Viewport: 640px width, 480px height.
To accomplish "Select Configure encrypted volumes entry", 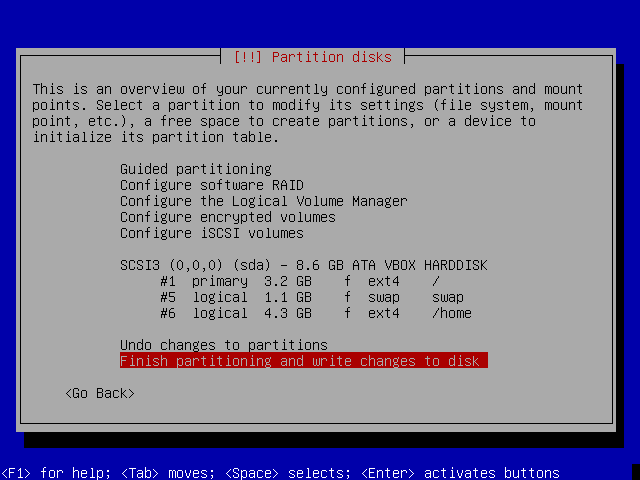I will (227, 217).
